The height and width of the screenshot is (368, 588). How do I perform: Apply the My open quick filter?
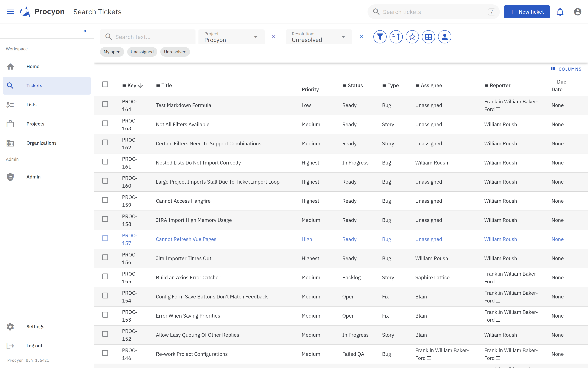[112, 52]
